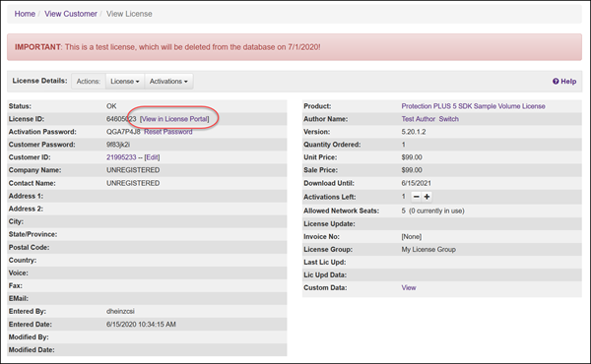Click the minus button for Activations Left

click(416, 197)
